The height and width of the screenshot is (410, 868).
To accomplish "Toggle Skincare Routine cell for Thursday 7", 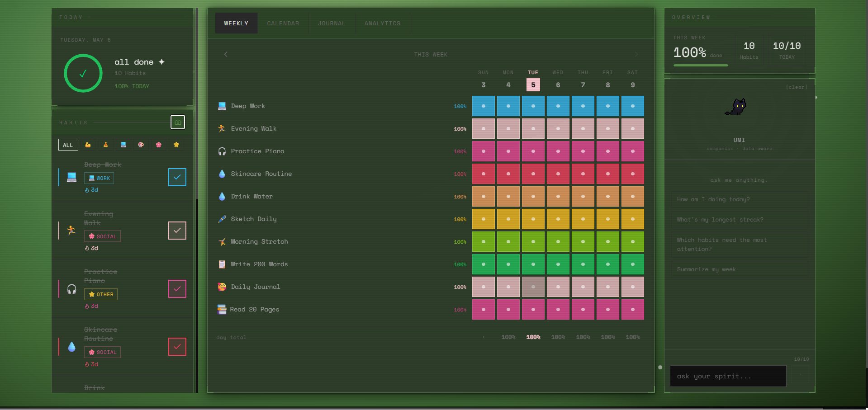I will pos(583,174).
